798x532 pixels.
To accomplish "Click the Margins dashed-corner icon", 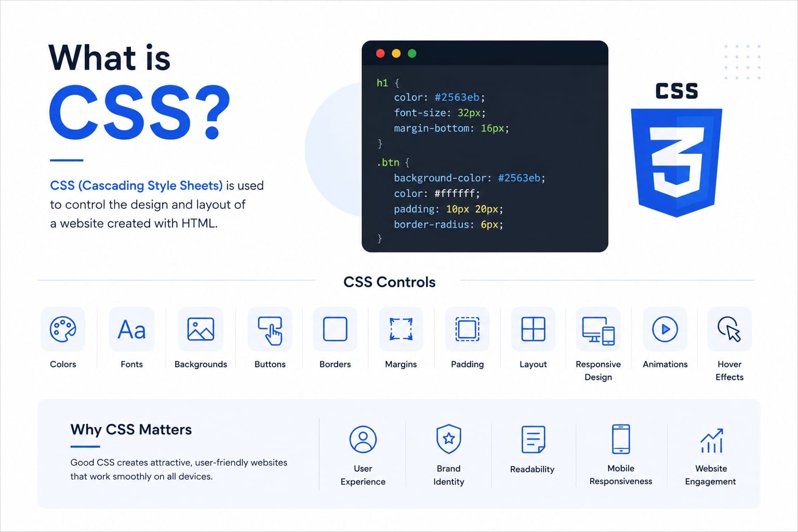I will (x=401, y=329).
